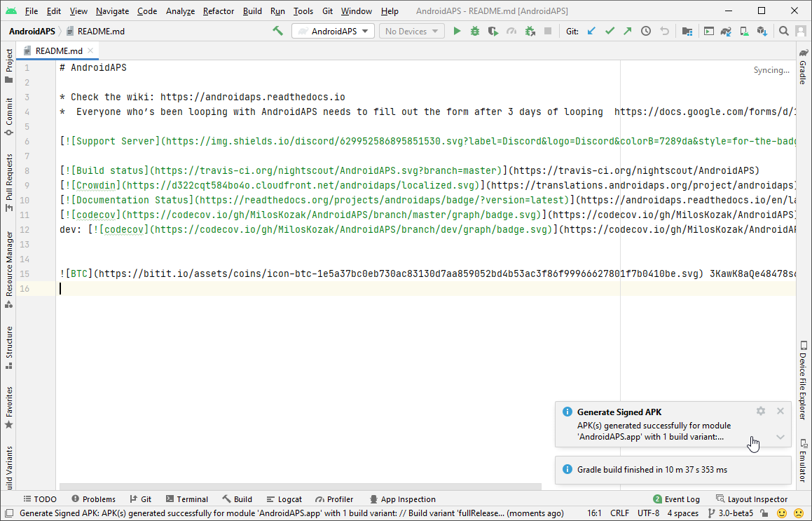Push commits with Git green arrow
The height and width of the screenshot is (521, 812).
628,31
